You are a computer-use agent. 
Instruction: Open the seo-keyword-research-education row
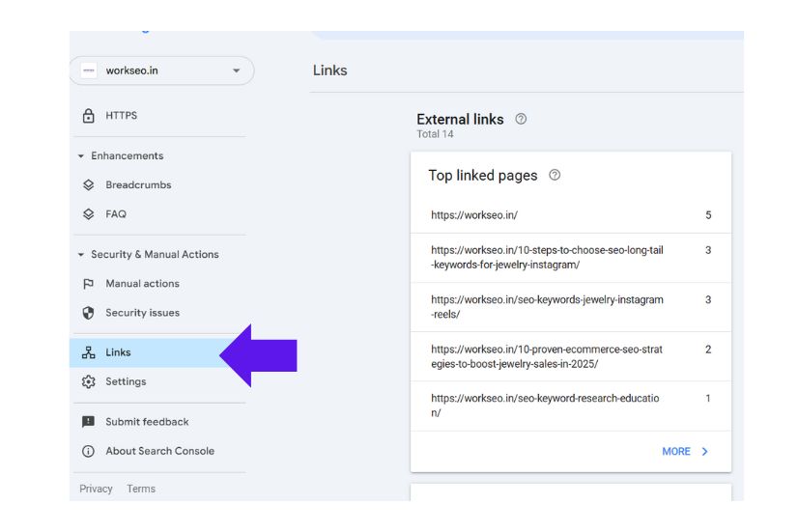571,406
